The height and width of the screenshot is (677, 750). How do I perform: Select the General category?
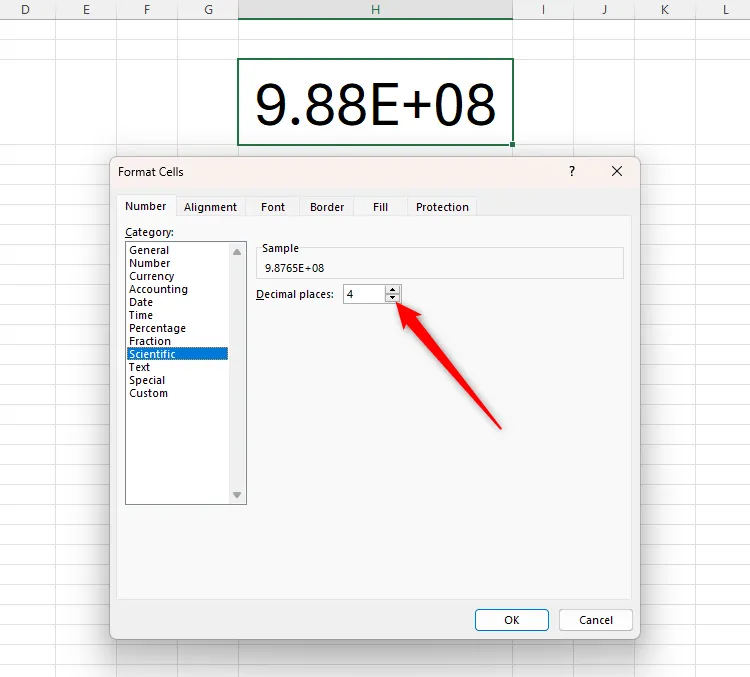click(x=177, y=250)
